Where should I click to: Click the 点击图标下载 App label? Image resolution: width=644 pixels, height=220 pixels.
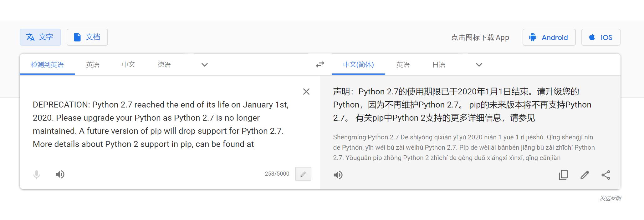(x=480, y=37)
